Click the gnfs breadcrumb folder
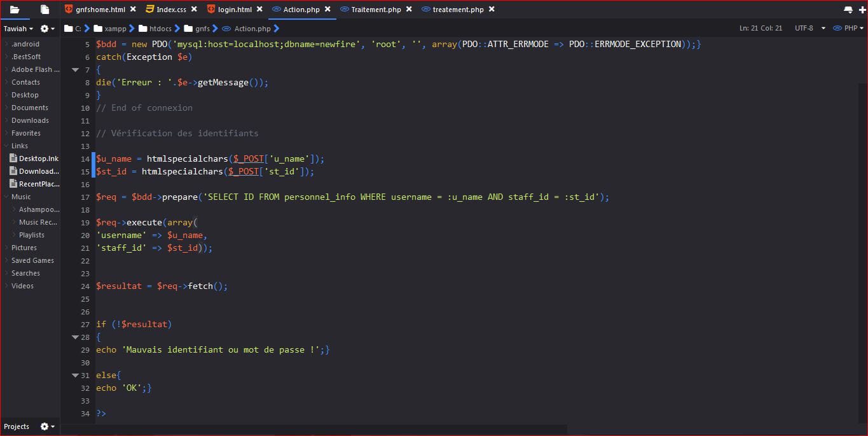The height and width of the screenshot is (436, 868). click(x=197, y=29)
